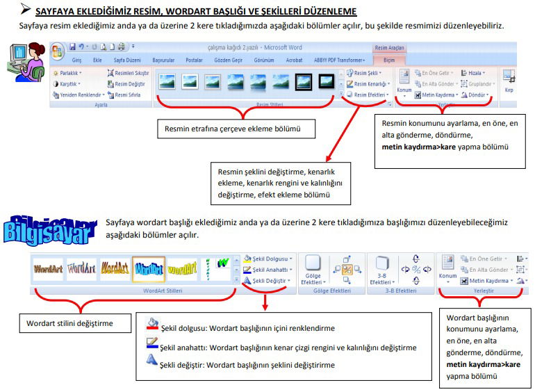Image resolution: width=535 pixels, height=392 pixels.
Task: Click Gölge Efektleri large shadow button
Action: pyautogui.click(x=313, y=270)
